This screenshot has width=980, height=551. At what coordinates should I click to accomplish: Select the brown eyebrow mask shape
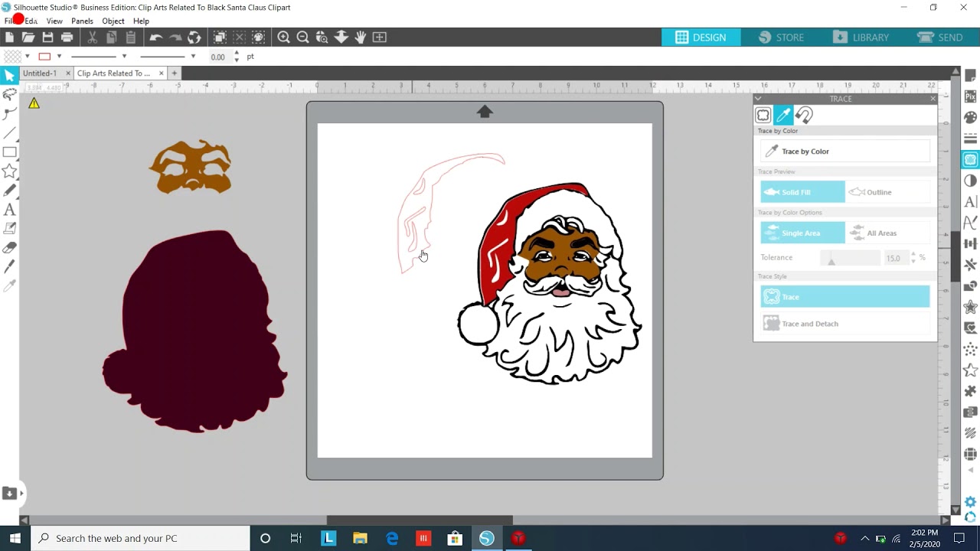[x=191, y=166]
